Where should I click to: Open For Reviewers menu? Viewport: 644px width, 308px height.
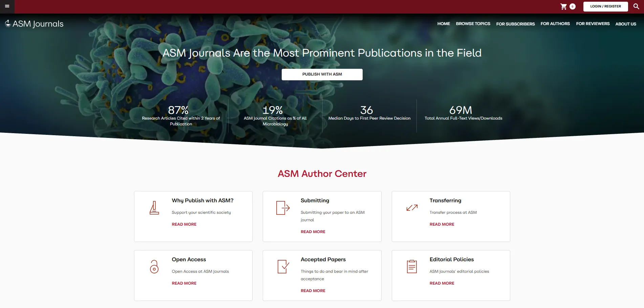pos(593,24)
